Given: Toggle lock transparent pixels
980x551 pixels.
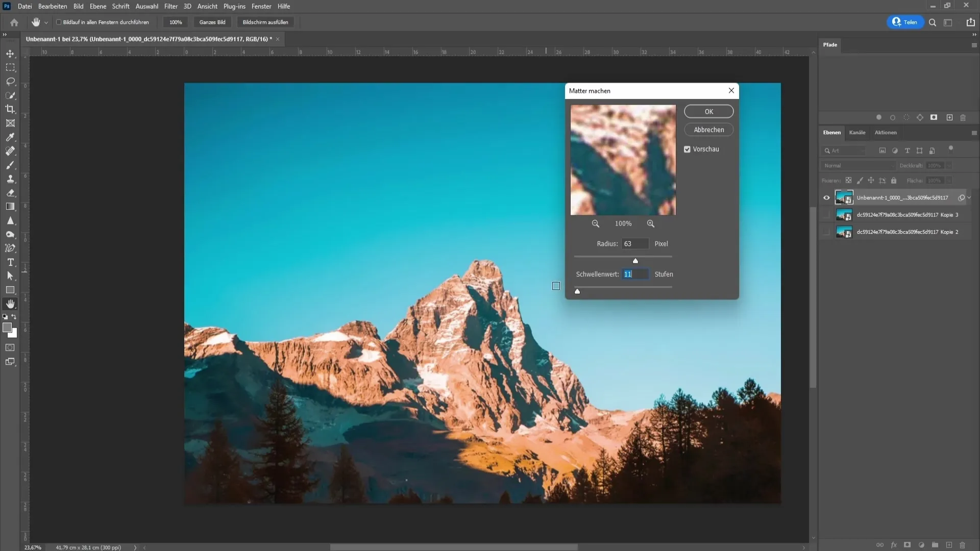Looking at the screenshot, I should tap(848, 181).
